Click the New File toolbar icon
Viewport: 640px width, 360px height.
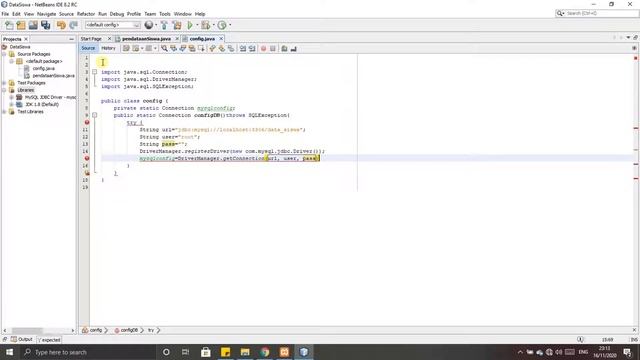[9, 25]
